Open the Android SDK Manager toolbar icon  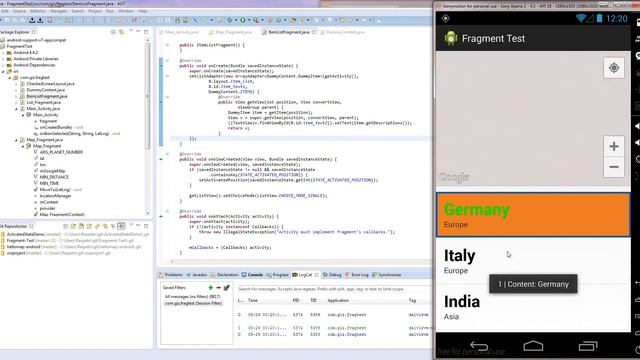point(178,20)
